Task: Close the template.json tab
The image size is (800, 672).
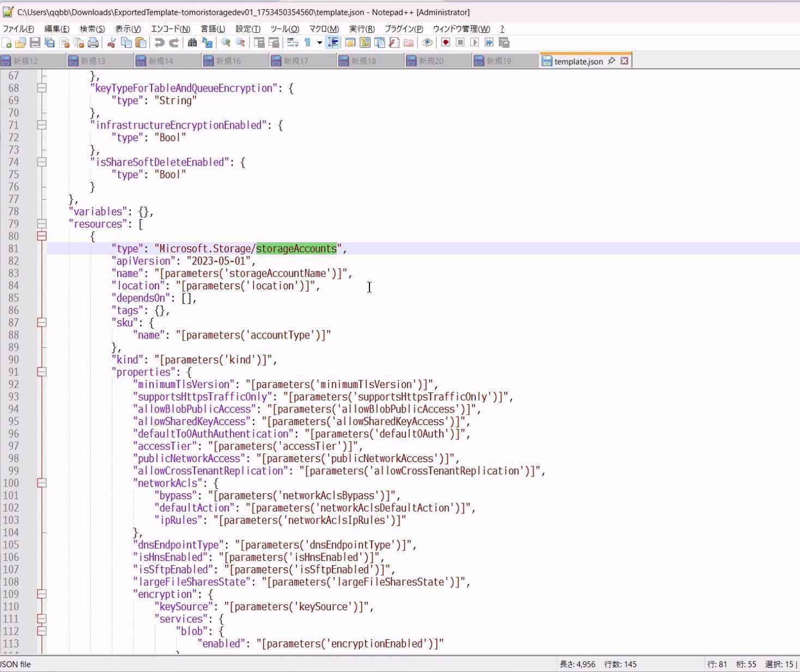Action: (x=625, y=61)
